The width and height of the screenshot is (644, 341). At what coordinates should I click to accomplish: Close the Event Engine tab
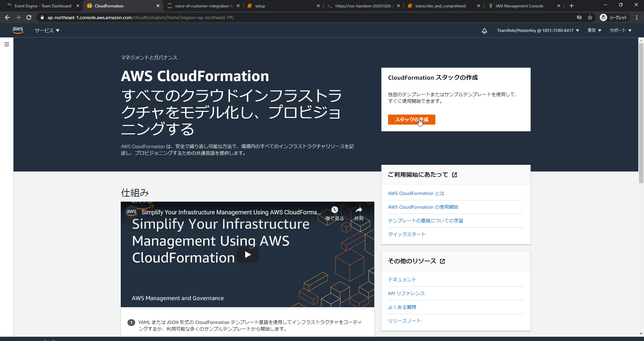pos(77,6)
